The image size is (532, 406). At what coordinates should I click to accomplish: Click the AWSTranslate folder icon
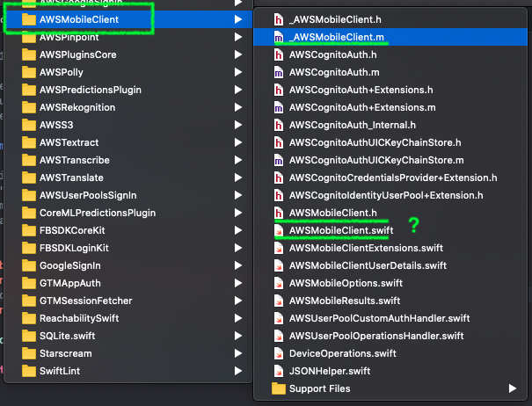point(29,178)
